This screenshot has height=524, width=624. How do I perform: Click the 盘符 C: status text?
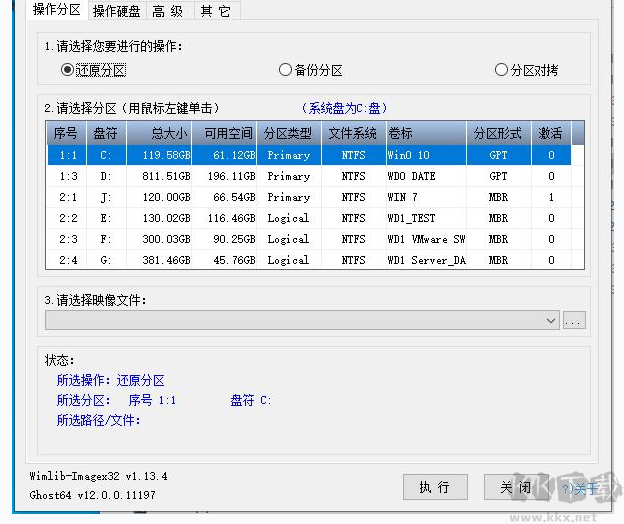click(251, 400)
